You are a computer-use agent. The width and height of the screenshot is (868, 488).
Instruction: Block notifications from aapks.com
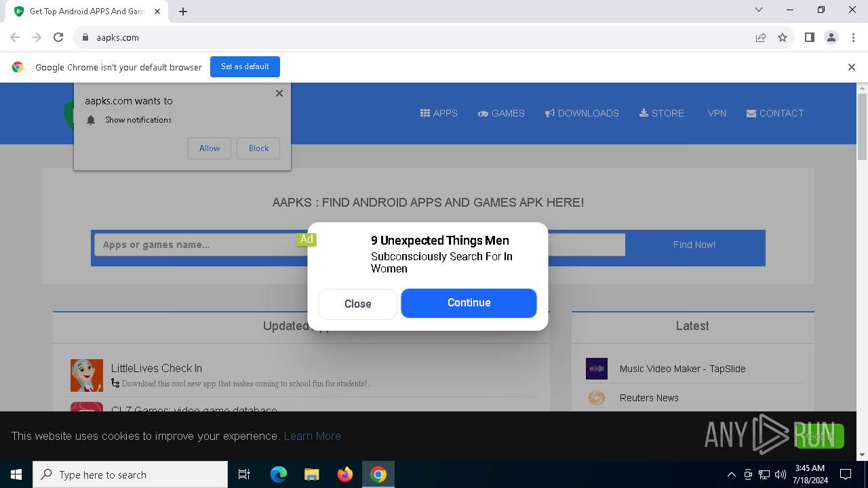pos(258,148)
